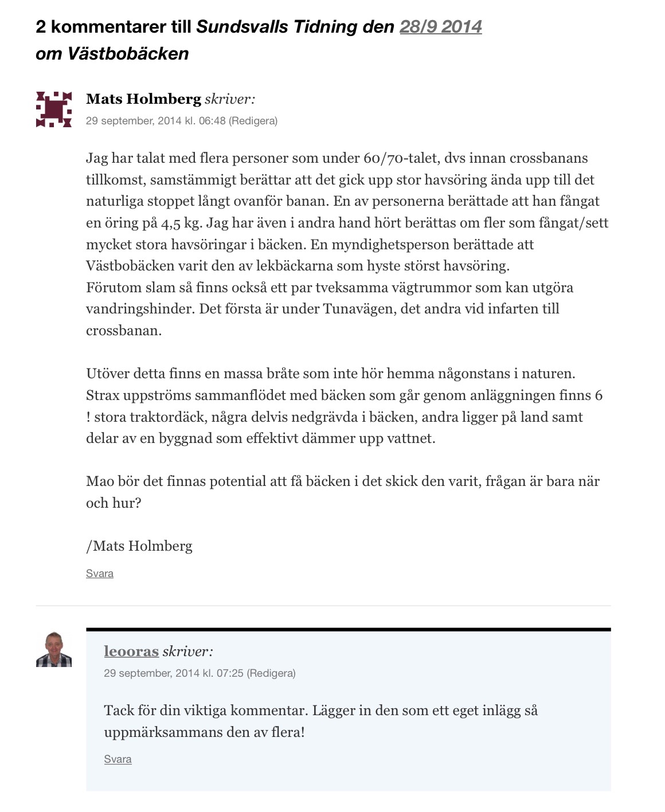Open the "28/9 2014" date link
Screen dimensions: 665x812
[x=440, y=27]
